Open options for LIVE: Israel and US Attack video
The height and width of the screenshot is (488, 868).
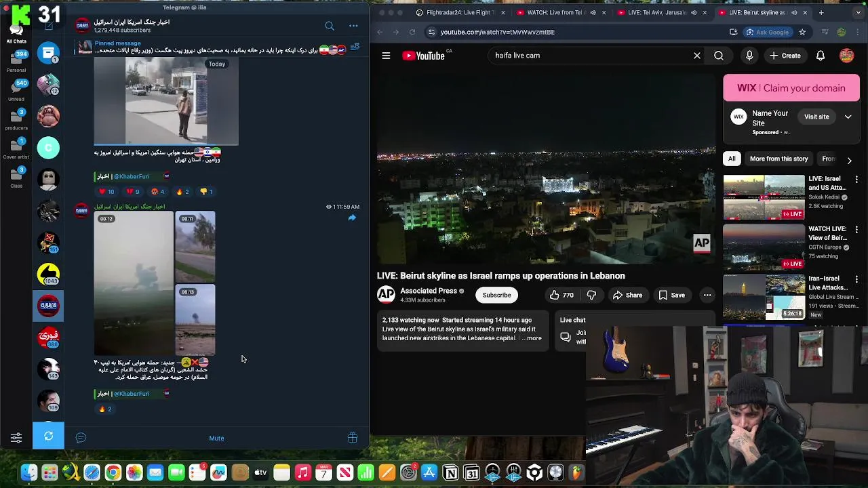tap(856, 180)
